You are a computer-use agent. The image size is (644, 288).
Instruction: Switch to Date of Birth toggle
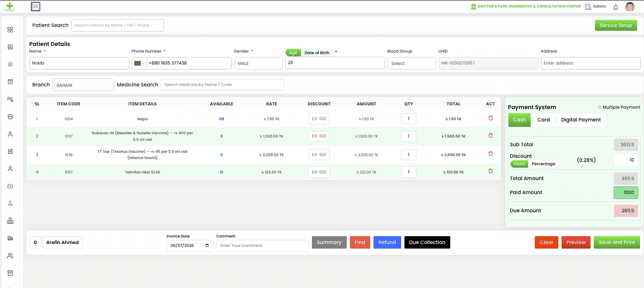click(x=317, y=53)
